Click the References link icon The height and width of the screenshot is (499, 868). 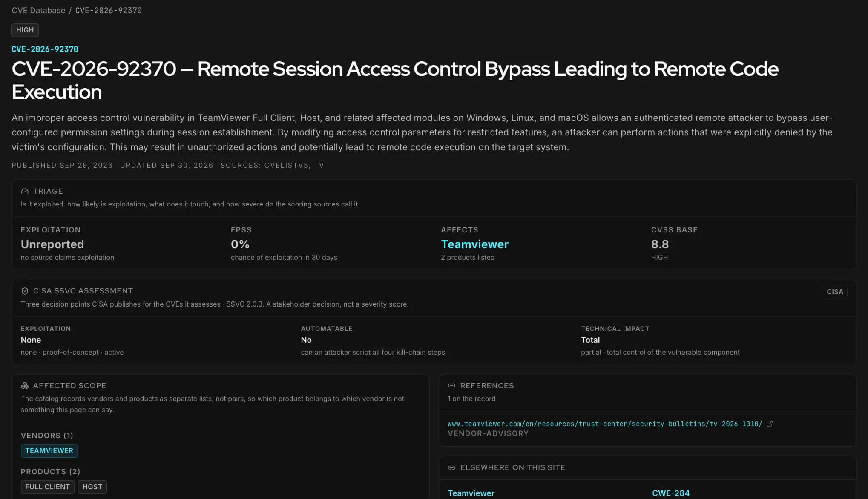pyautogui.click(x=451, y=386)
